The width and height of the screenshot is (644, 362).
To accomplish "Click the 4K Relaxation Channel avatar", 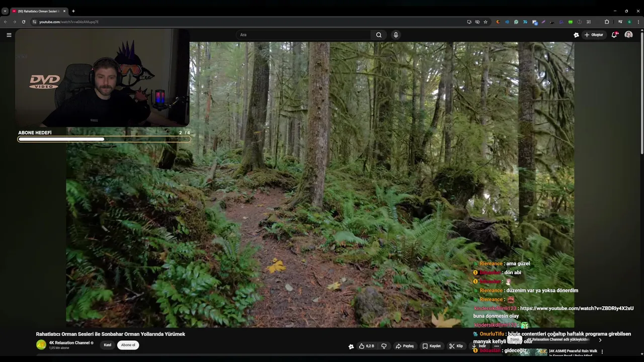I will click(x=41, y=345).
